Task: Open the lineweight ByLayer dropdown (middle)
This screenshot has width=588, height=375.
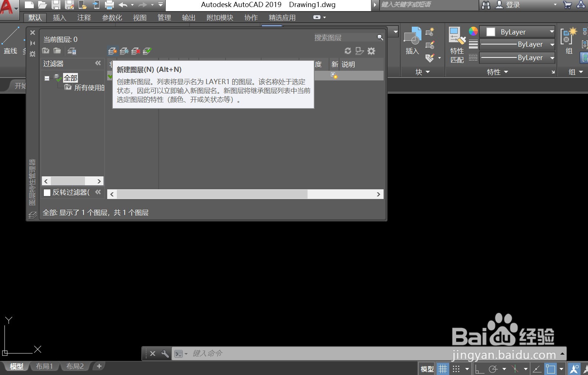Action: 517,44
